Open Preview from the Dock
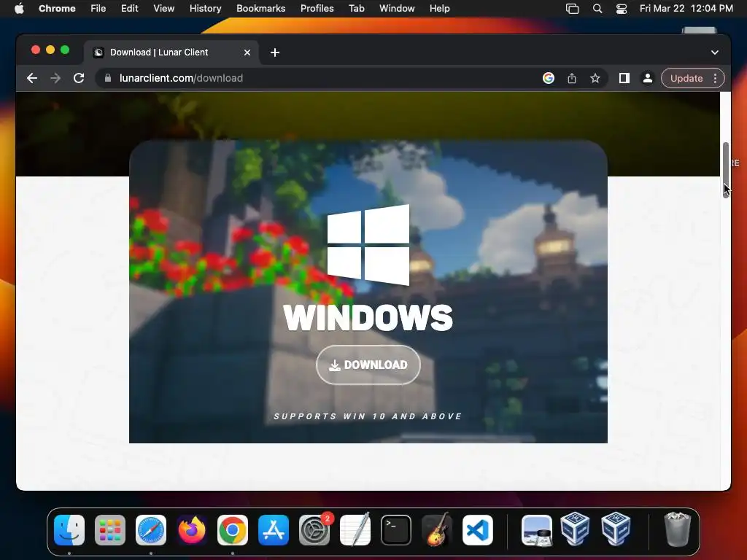The image size is (747, 560). 537,530
